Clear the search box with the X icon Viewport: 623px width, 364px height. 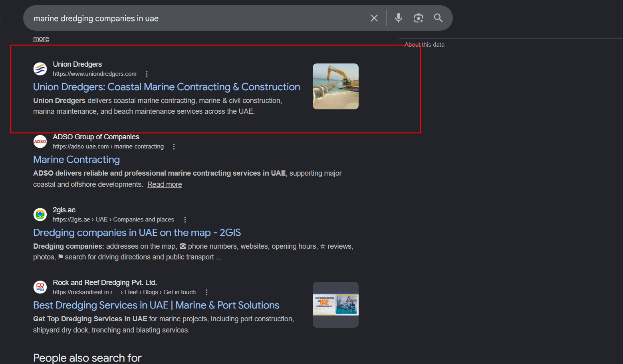pos(374,18)
